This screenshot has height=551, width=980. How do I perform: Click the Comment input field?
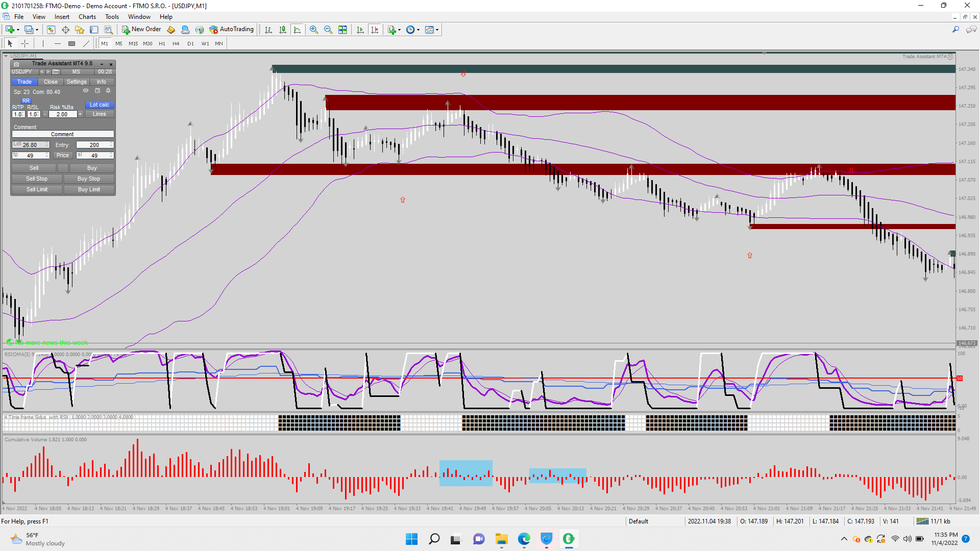tap(63, 134)
